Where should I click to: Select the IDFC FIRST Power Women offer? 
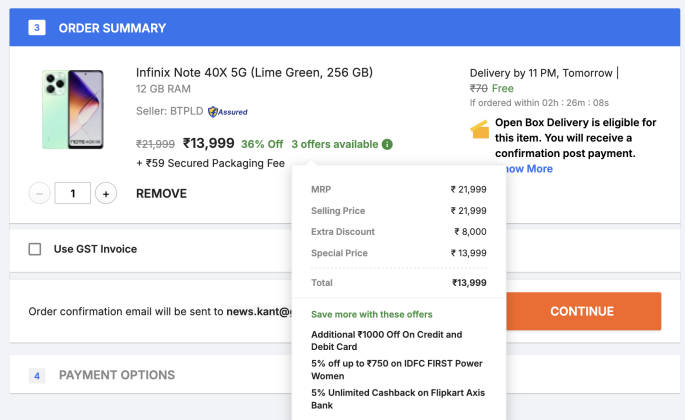[397, 369]
